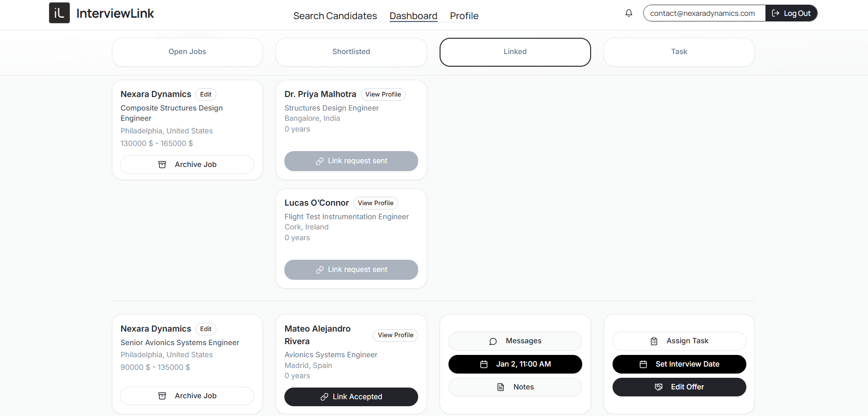Open the Edit Offer button
868x416 pixels.
click(x=679, y=387)
